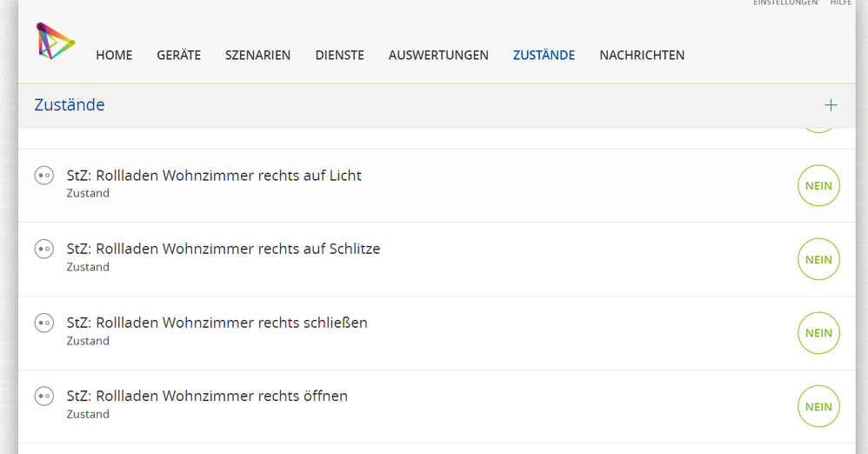Open 'StZ: Rollladen Wohnzimmer rechts schließen'
The width and height of the screenshot is (868, 454).
[217, 323]
